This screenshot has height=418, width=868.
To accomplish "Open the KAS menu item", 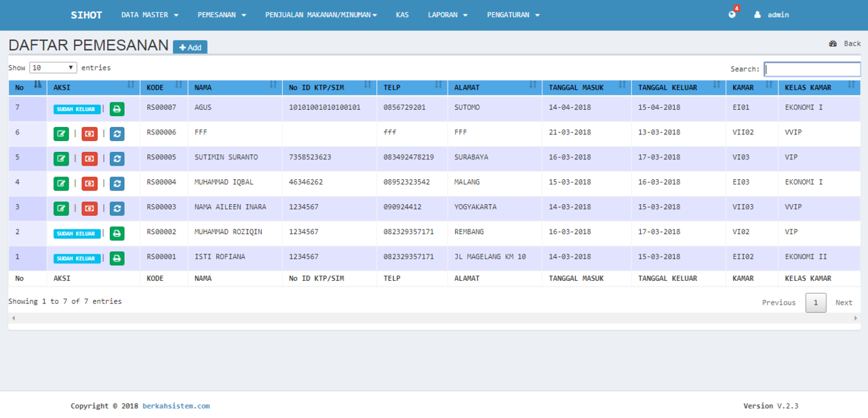I will pyautogui.click(x=402, y=15).
